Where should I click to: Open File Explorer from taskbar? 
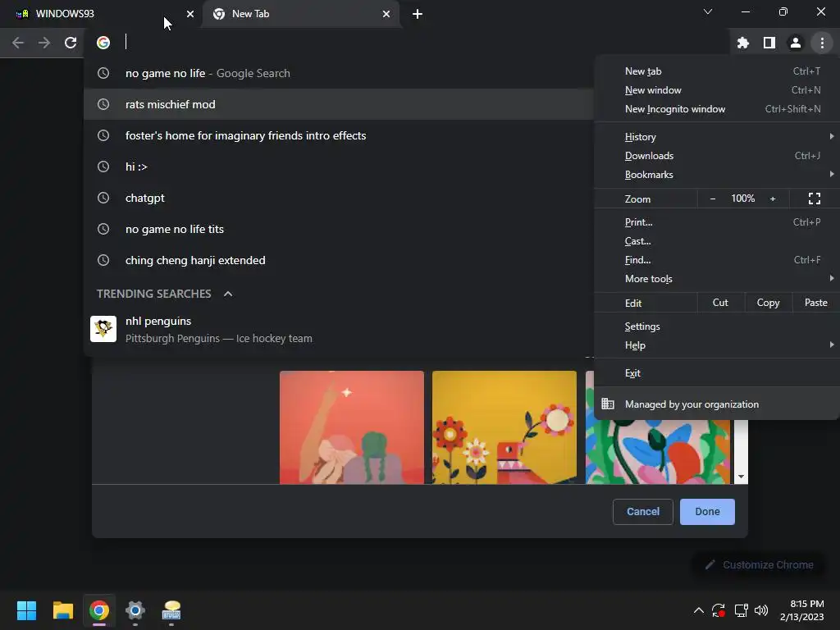(x=62, y=610)
